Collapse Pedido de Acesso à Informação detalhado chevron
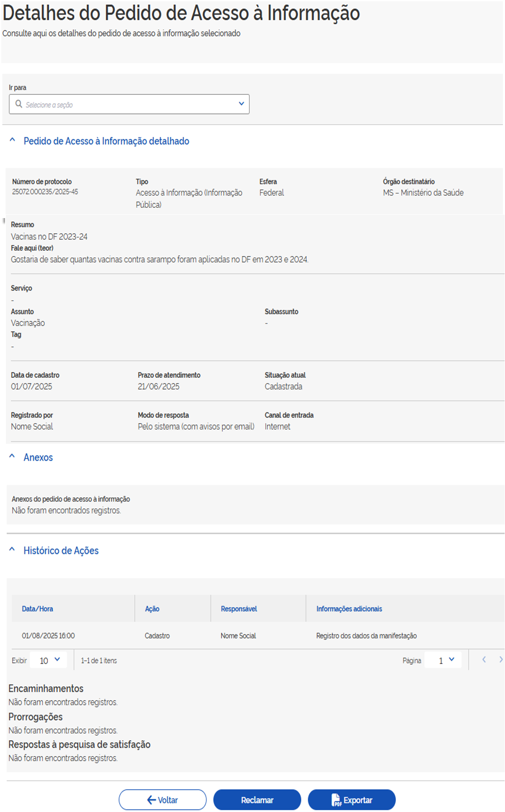Screen dimensions: 505x812 [x=13, y=141]
